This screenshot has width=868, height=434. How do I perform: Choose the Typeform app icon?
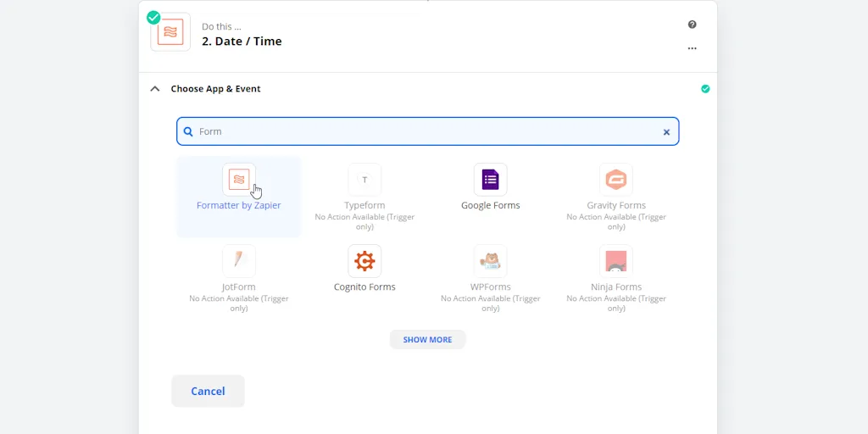(364, 180)
